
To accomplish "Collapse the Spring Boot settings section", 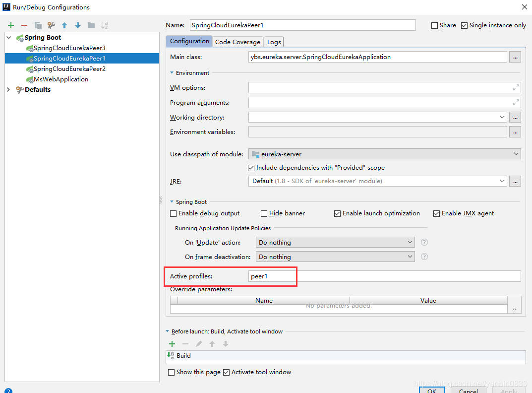I will point(172,201).
